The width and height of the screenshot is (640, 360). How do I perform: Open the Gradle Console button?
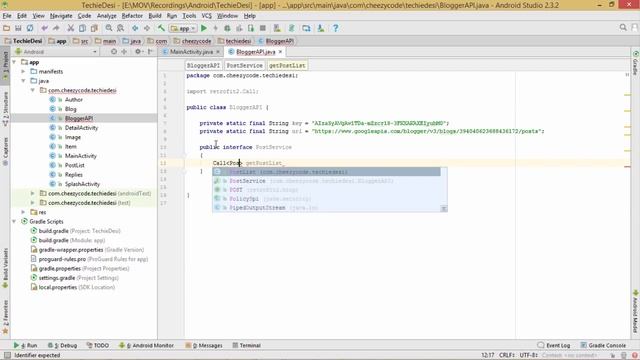603,345
